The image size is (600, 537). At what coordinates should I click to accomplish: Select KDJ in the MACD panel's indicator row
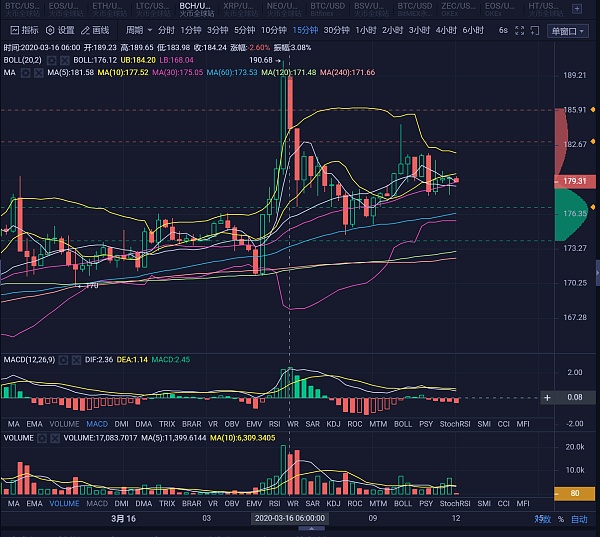click(x=333, y=424)
